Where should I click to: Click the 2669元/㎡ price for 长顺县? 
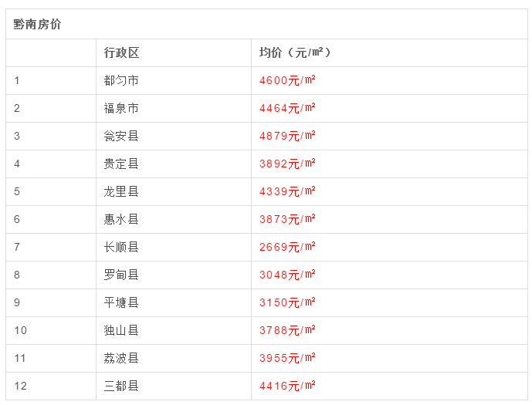coord(287,247)
